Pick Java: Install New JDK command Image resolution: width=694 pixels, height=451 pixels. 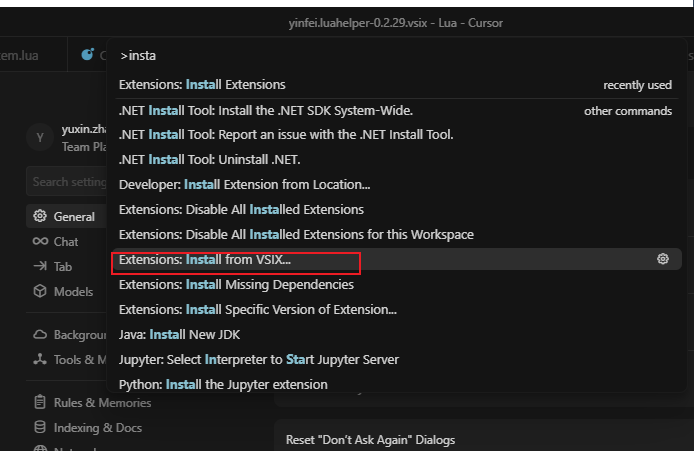pyautogui.click(x=179, y=334)
